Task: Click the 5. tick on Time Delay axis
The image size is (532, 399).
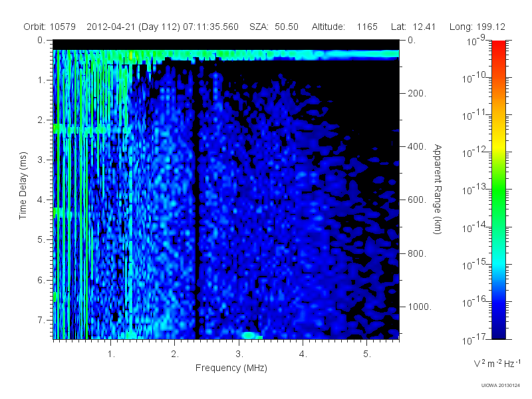Action: (x=41, y=240)
